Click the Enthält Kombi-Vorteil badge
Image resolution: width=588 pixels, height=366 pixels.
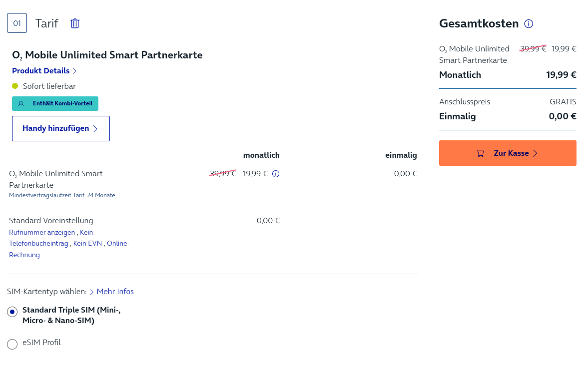click(55, 104)
